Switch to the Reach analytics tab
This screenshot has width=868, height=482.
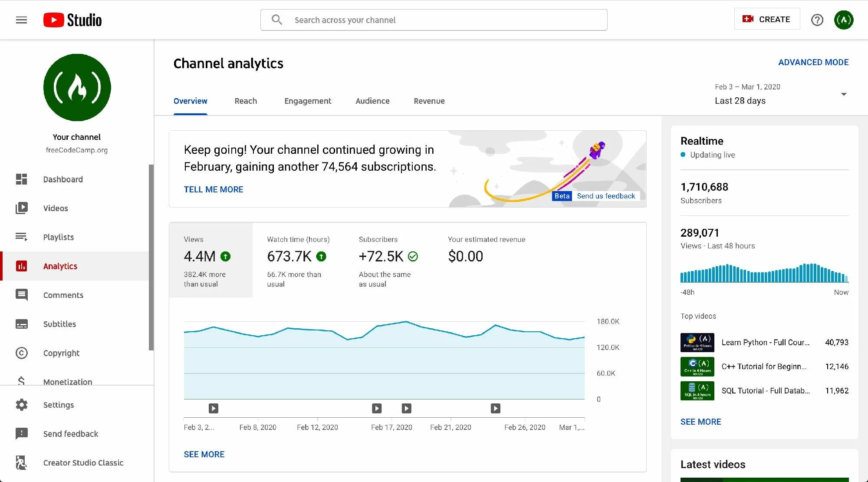point(246,101)
